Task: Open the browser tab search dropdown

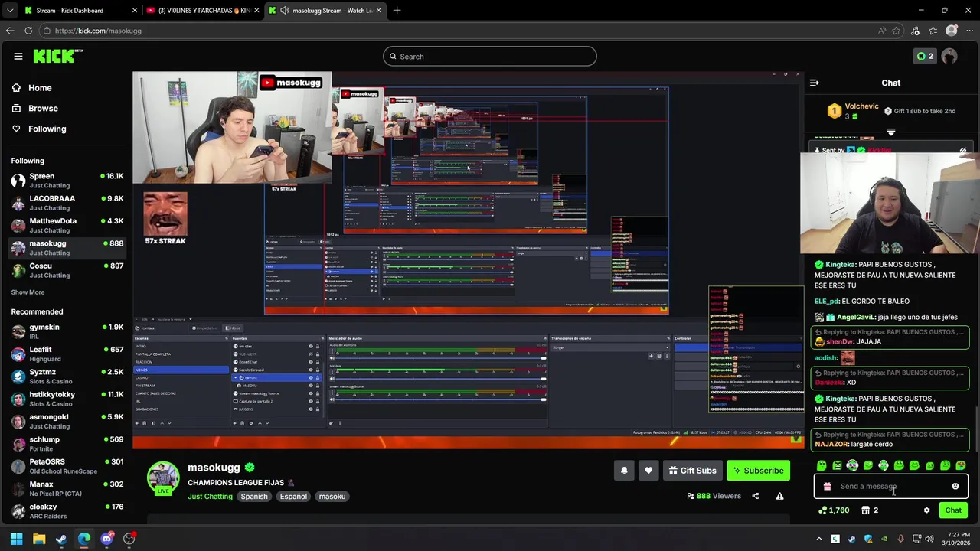Action: tap(9, 11)
